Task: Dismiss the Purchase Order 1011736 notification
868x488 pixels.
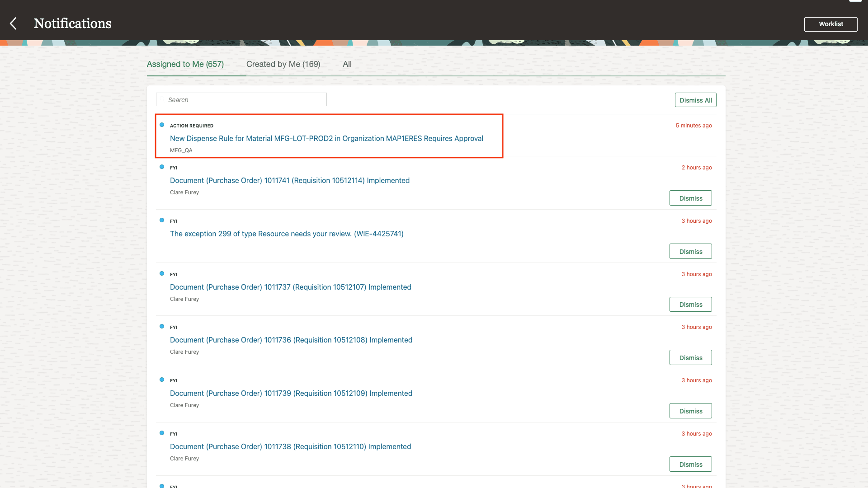Action: point(690,357)
